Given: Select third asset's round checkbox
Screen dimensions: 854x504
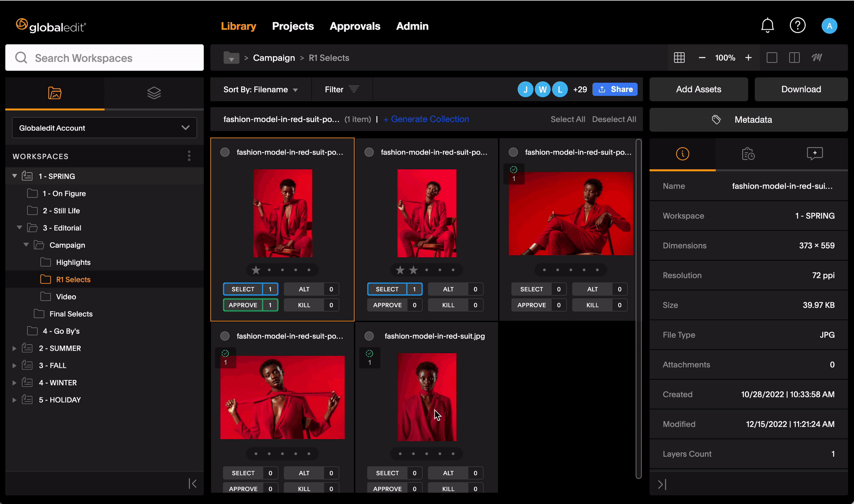Looking at the screenshot, I should pos(513,152).
